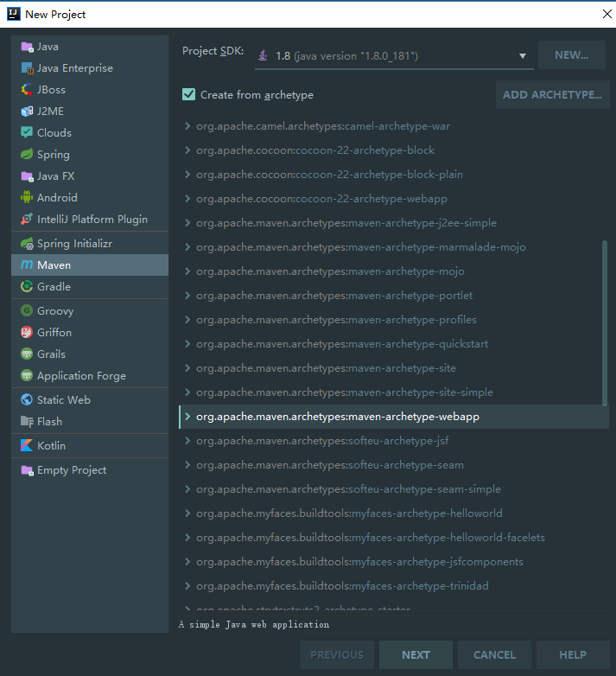Screen dimensions: 616x676
Task: Select the Android robot icon
Action: coord(27,197)
